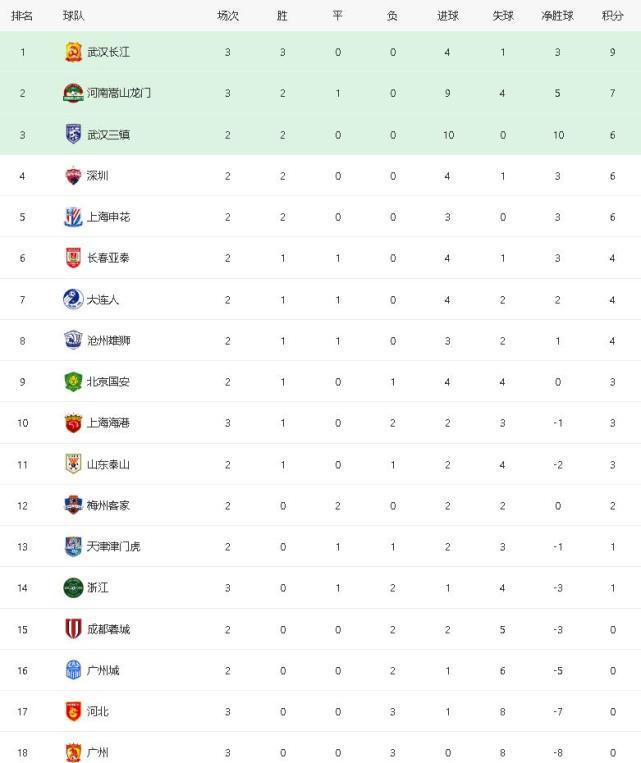The width and height of the screenshot is (641, 763).
Task: Click the 广州城 blue emblem
Action: [73, 670]
